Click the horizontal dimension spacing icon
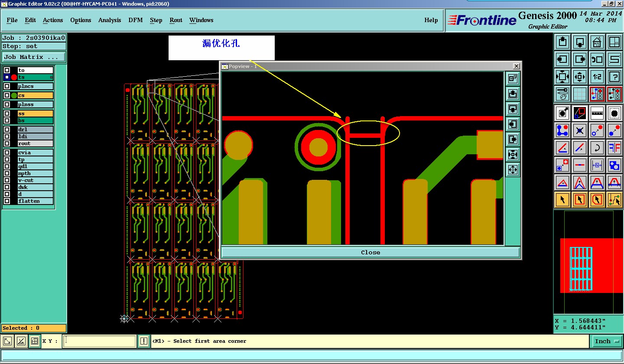The height and width of the screenshot is (364, 624). tap(597, 165)
